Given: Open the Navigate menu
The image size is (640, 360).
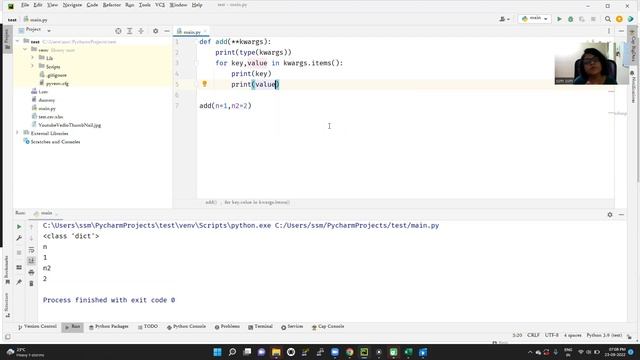Looking at the screenshot, I should pyautogui.click(x=72, y=5).
